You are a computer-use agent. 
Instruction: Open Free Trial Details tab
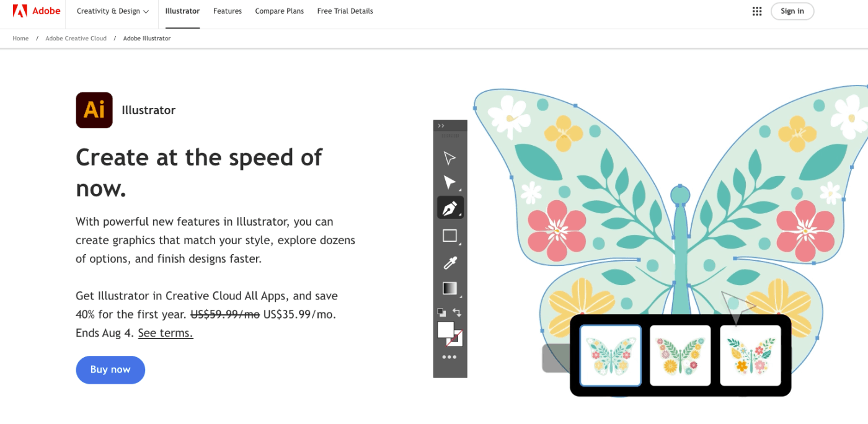(x=345, y=11)
